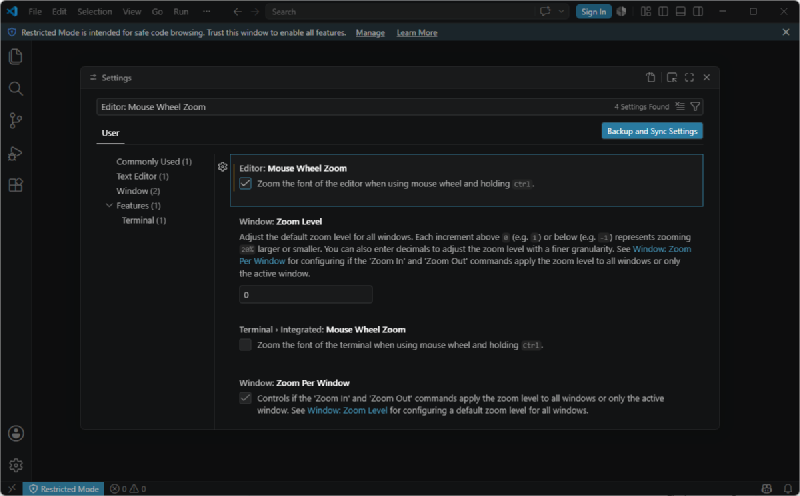This screenshot has width=800, height=496.
Task: Maximize the Settings modal editor
Action: click(689, 77)
